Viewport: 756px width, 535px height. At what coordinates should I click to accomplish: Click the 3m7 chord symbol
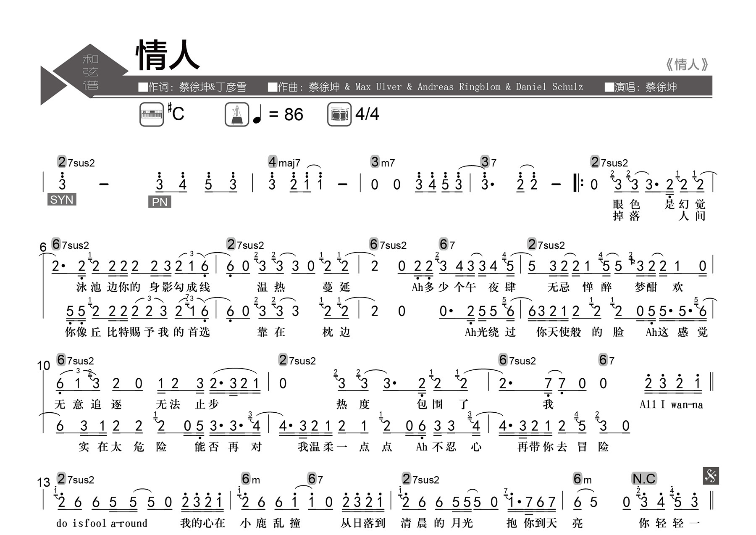(383, 162)
